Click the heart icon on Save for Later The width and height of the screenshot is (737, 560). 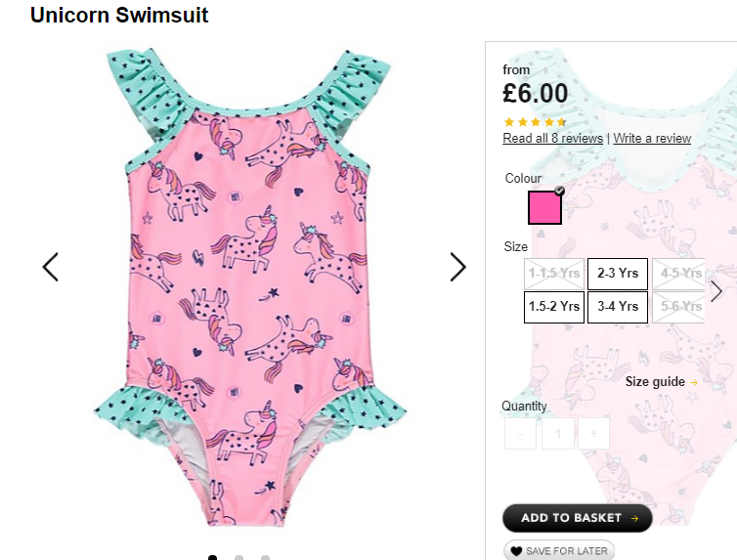tap(516, 551)
